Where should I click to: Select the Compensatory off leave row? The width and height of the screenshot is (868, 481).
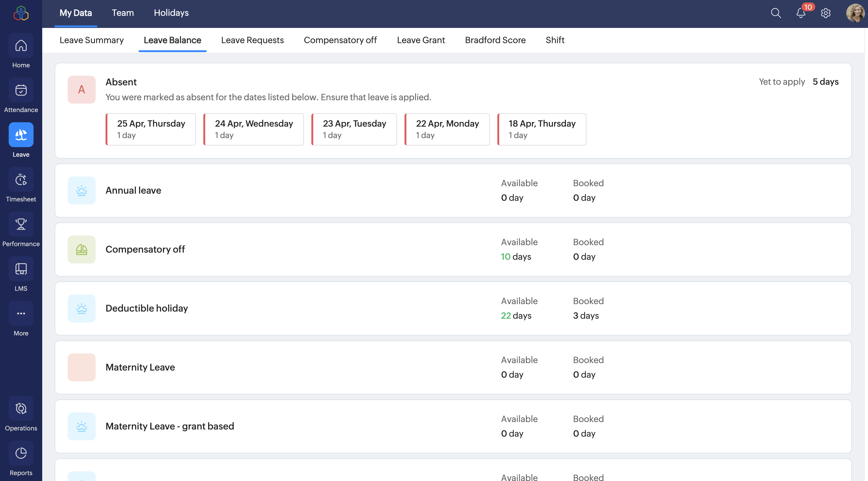tap(453, 249)
